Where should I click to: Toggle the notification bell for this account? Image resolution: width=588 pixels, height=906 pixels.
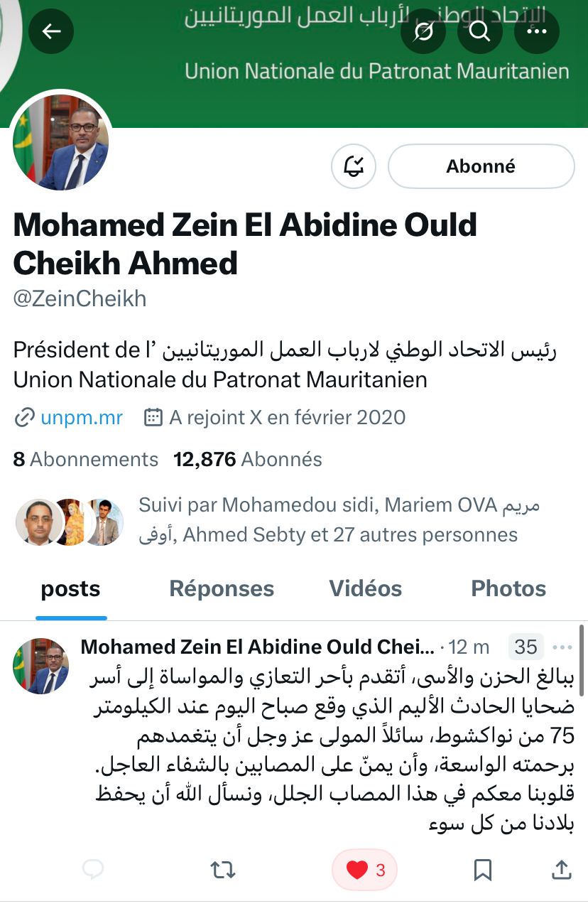point(353,167)
